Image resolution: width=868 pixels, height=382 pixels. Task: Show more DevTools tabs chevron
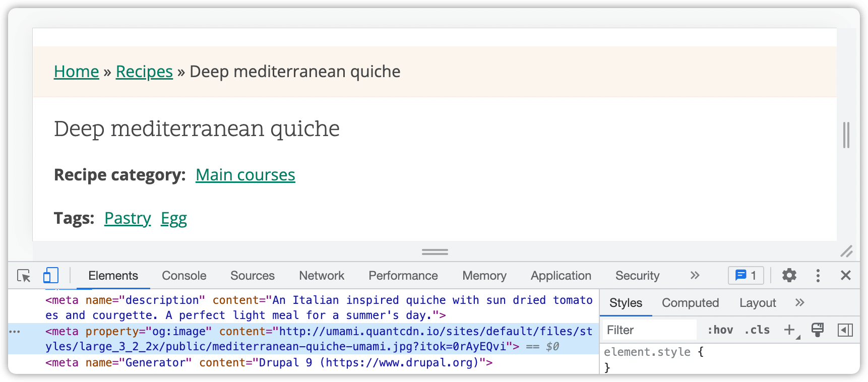(x=695, y=275)
